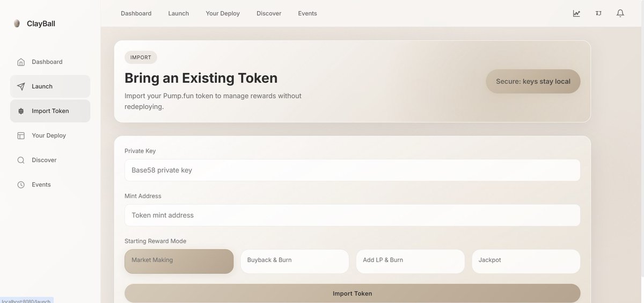Image resolution: width=644 pixels, height=303 pixels.
Task: Select Add LP & Burn reward mode
Action: (x=411, y=262)
